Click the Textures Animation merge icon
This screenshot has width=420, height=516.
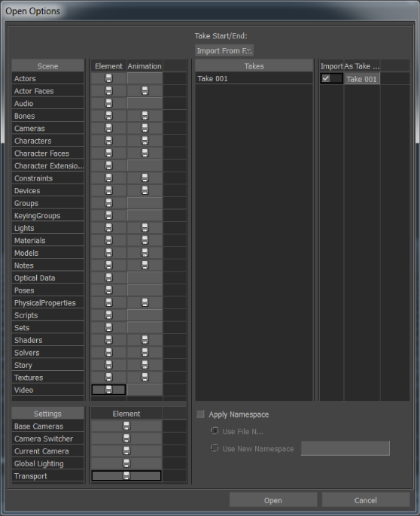click(145, 377)
